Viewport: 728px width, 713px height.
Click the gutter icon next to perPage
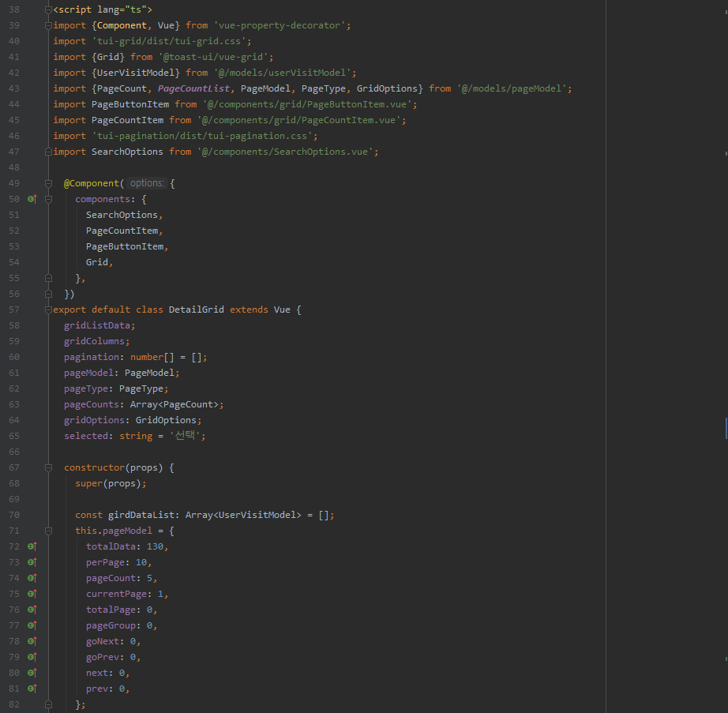(x=32, y=561)
